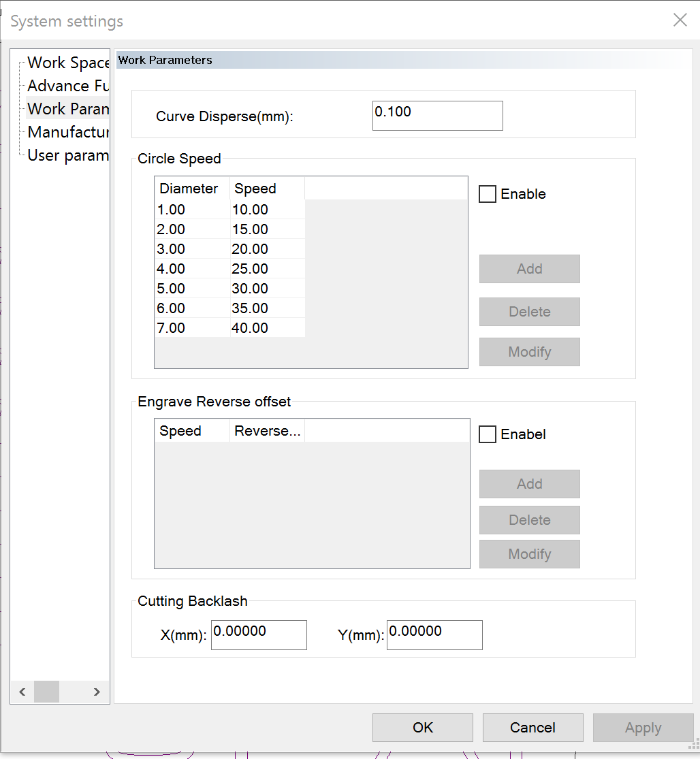Viewport: 700px width, 759px height.
Task: Enable the Engrave Reverse offset checkbox
Action: coord(488,435)
